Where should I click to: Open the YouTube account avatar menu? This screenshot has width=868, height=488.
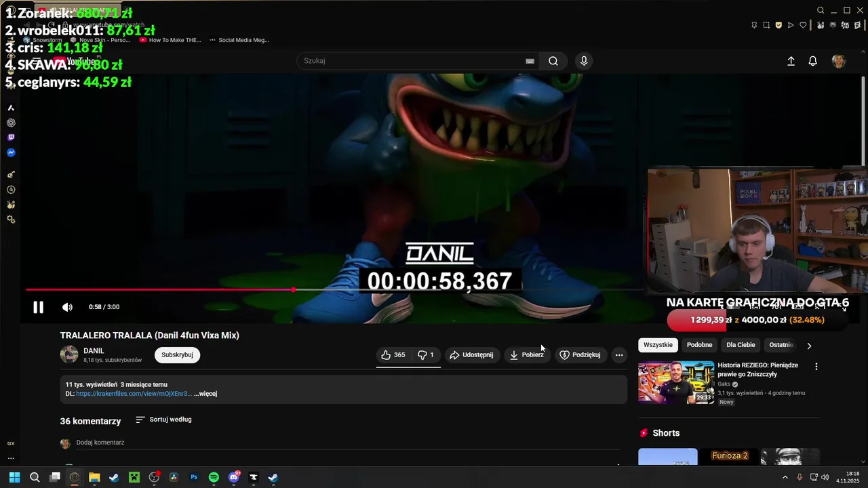839,61
